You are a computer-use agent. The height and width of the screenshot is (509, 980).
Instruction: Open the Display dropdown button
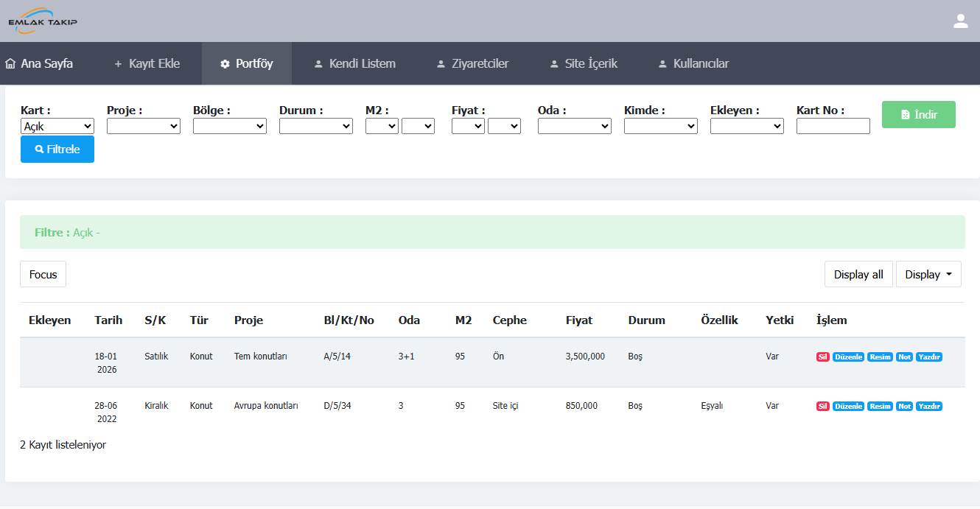coord(928,275)
